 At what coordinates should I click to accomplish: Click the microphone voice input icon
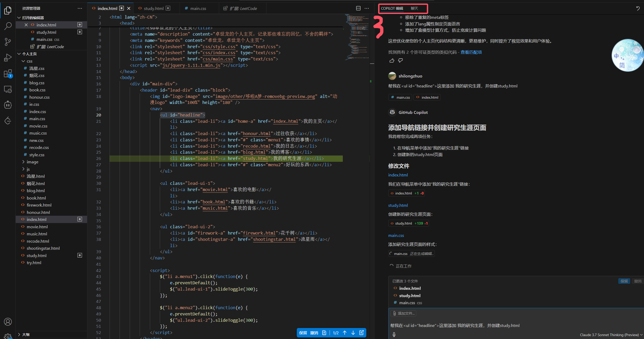[394, 334]
